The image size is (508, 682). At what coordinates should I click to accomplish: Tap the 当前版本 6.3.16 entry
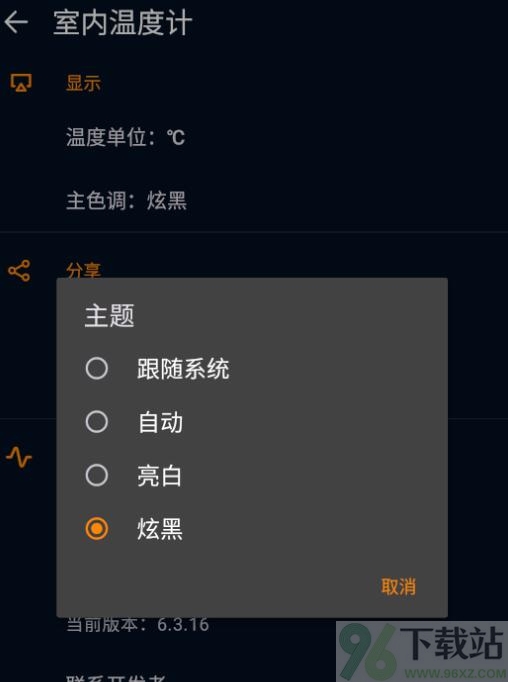[137, 625]
